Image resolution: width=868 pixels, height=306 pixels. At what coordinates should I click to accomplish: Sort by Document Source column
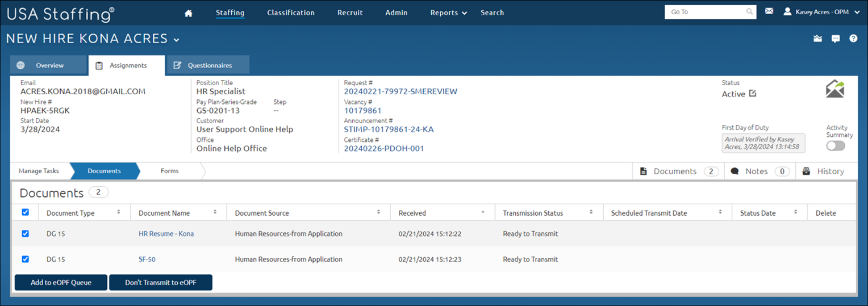pos(378,212)
